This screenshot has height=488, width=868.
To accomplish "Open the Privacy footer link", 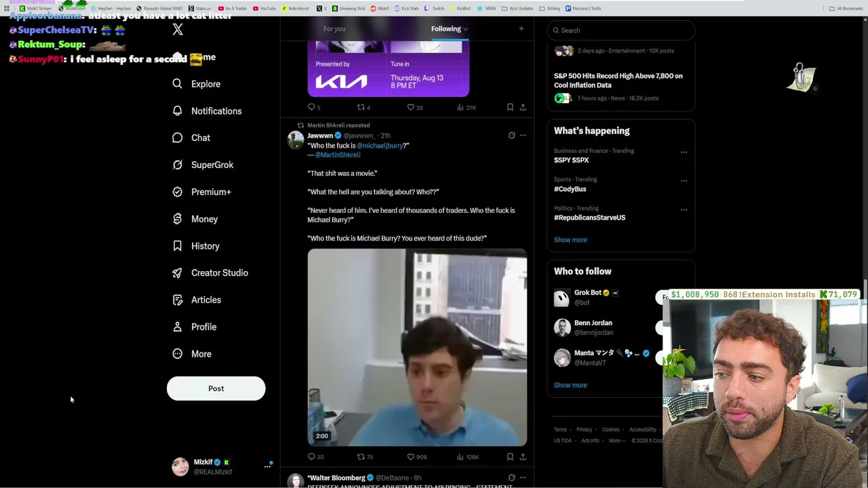I will [x=585, y=430].
